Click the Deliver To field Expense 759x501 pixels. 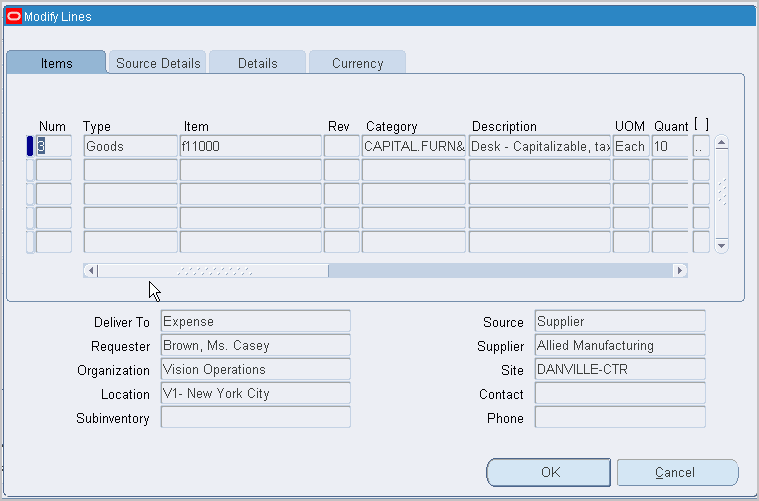(256, 321)
